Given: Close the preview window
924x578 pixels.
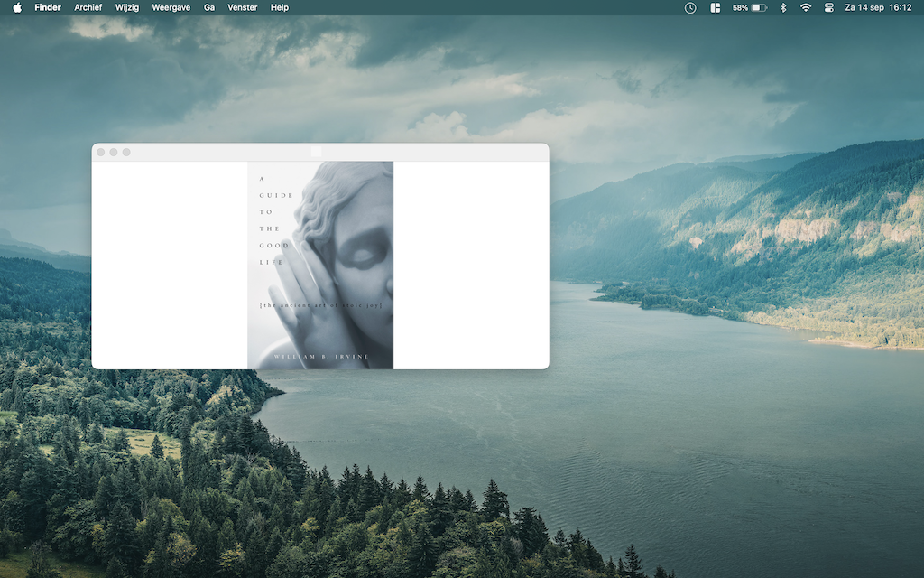Looking at the screenshot, I should pyautogui.click(x=101, y=152).
